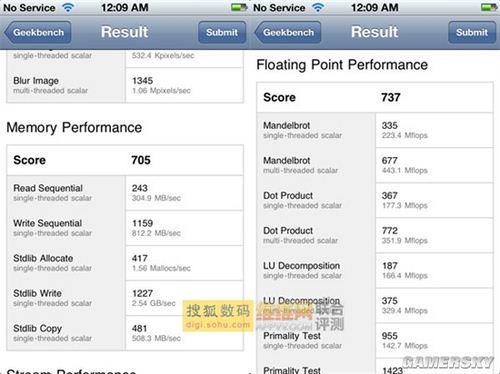Select the Read Sequential result row
500x374 pixels.
point(125,193)
